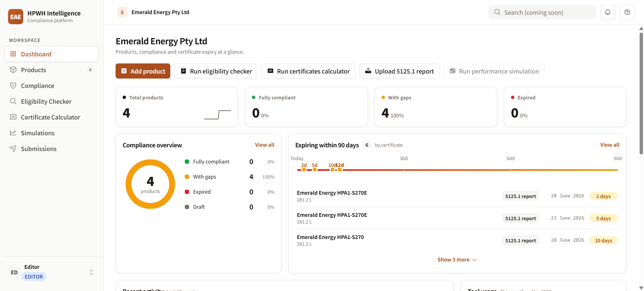The height and width of the screenshot is (291, 644).
Task: Click the plus icon on Add product
Action: point(124,71)
